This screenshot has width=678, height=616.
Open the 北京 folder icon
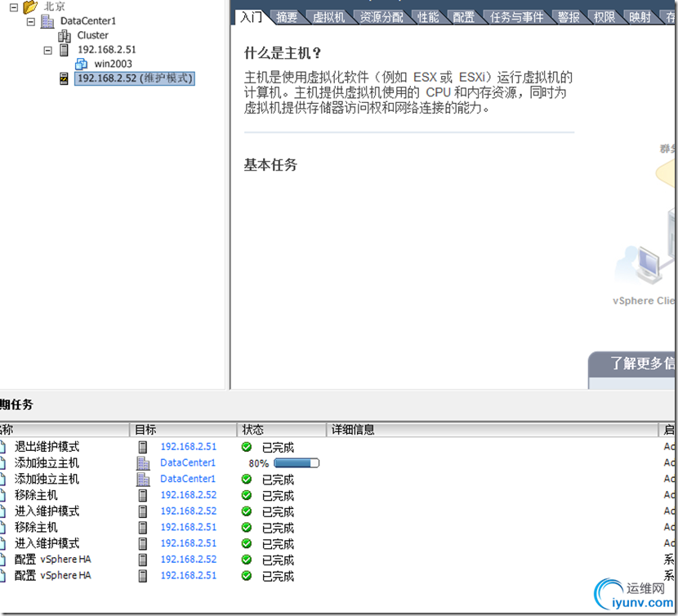pyautogui.click(x=31, y=6)
